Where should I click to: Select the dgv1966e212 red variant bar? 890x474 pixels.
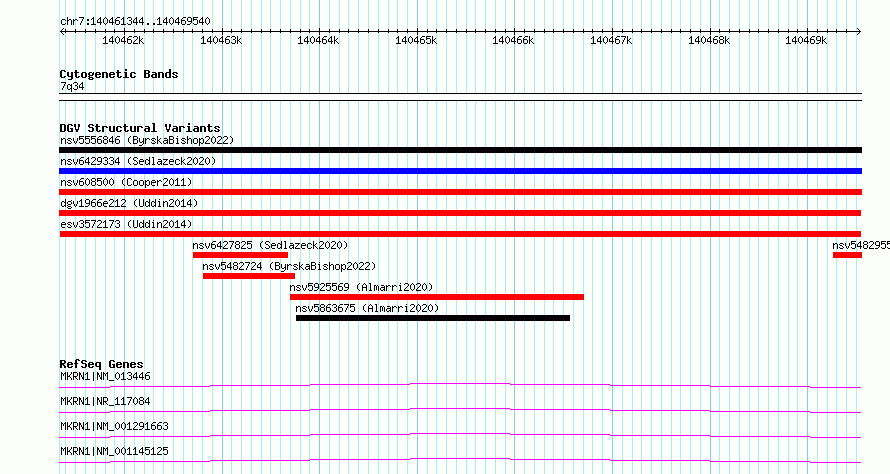460,213
